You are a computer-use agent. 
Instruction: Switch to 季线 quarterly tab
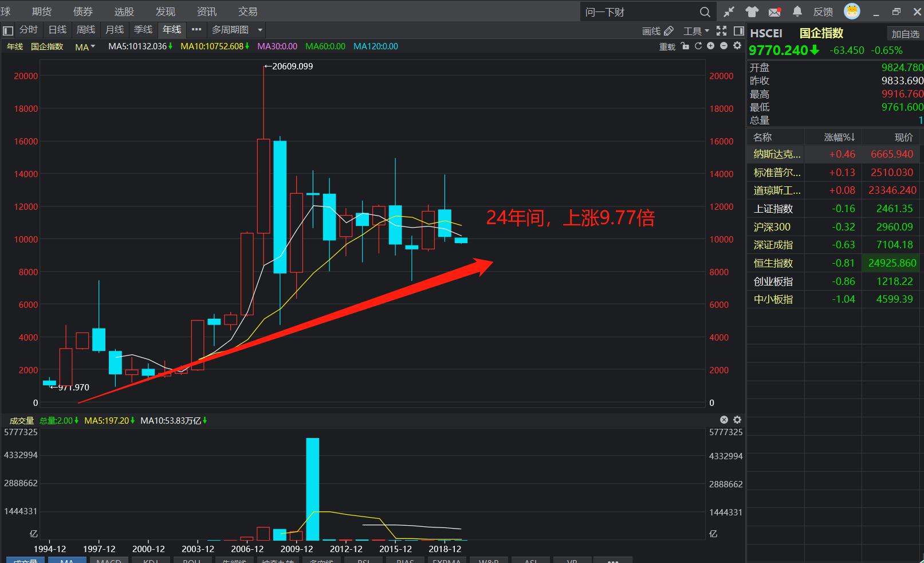point(143,30)
